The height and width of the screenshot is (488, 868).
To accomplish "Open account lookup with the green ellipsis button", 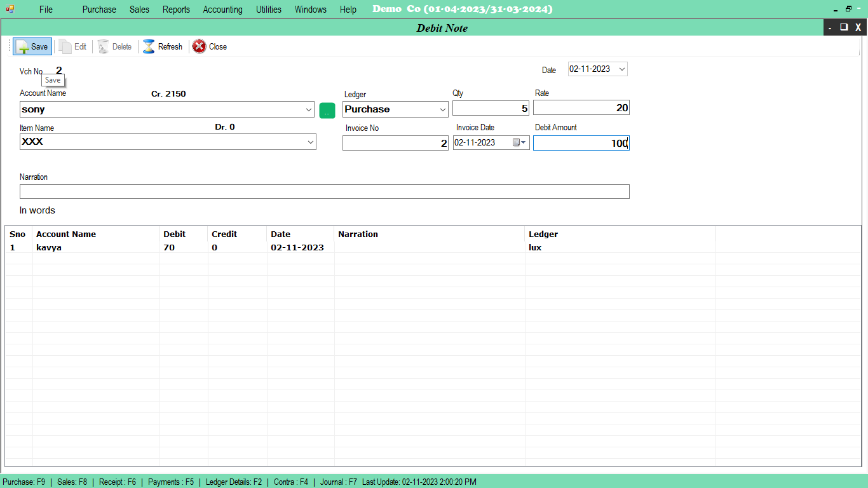I will pos(327,110).
